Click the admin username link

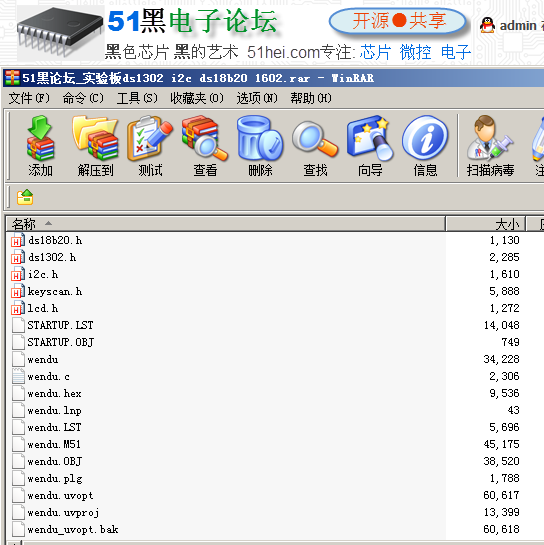pyautogui.click(x=518, y=26)
